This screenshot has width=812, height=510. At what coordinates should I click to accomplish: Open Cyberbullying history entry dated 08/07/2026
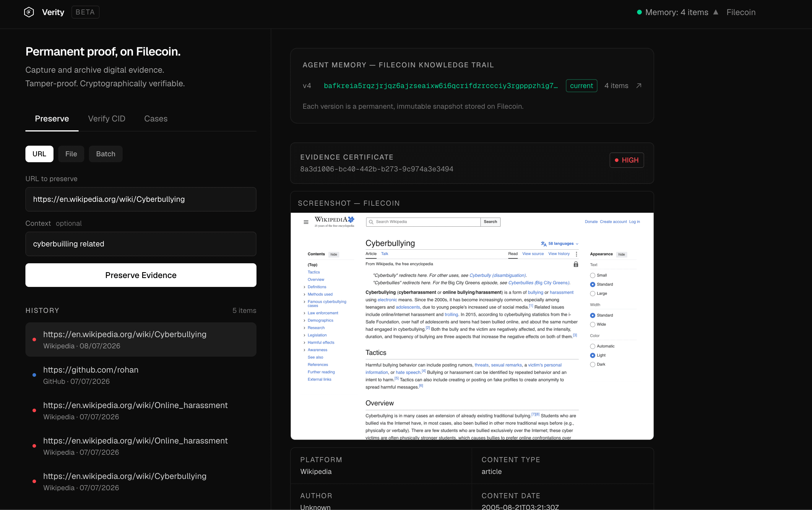[141, 340]
